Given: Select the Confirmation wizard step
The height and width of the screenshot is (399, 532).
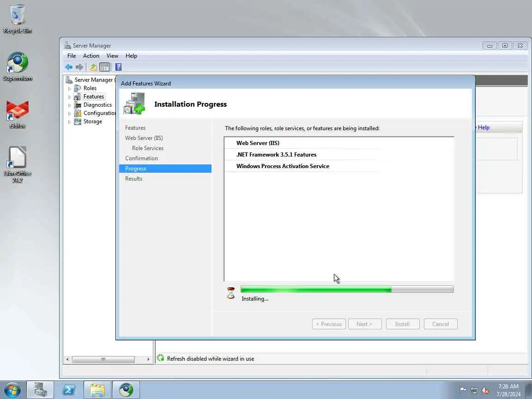Looking at the screenshot, I should [x=141, y=158].
